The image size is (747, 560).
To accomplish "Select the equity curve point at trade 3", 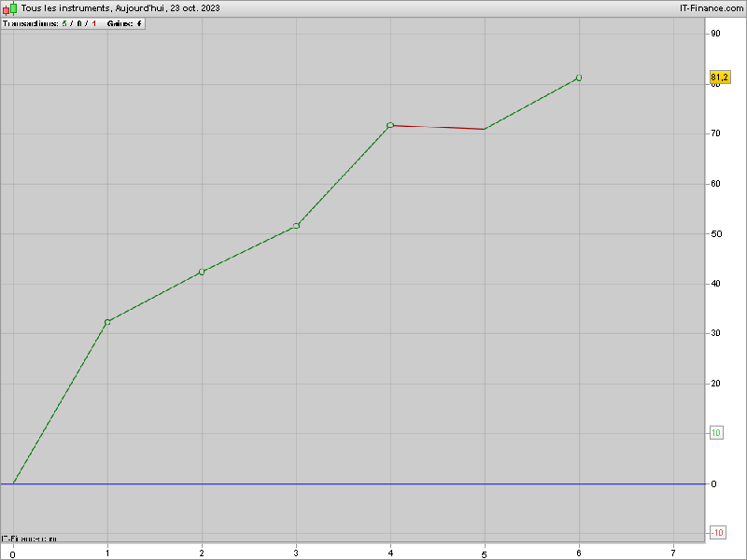I will (296, 226).
